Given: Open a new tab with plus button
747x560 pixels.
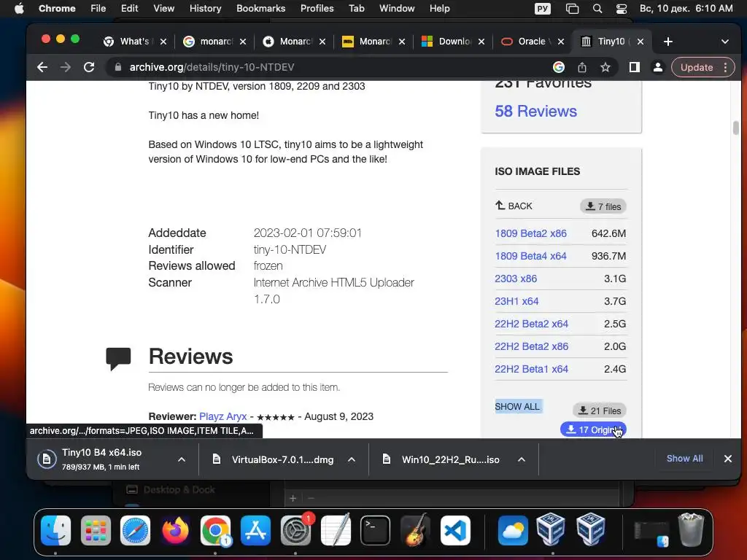Looking at the screenshot, I should point(668,42).
